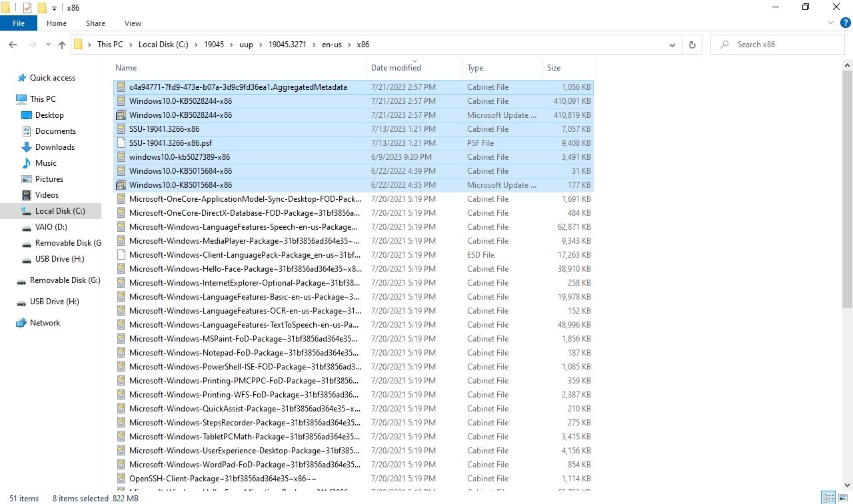Expand the chevron after Local Disk (C:) in path
The width and height of the screenshot is (853, 504).
click(x=196, y=45)
